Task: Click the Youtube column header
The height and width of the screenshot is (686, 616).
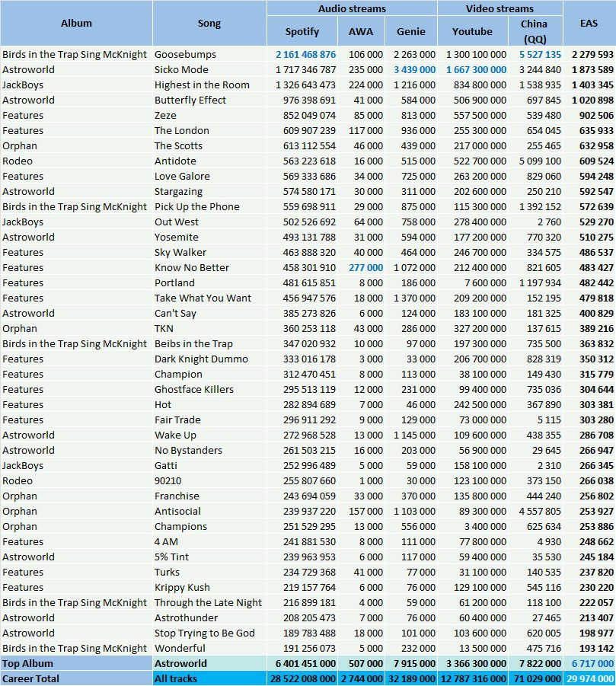Action: pyautogui.click(x=473, y=31)
